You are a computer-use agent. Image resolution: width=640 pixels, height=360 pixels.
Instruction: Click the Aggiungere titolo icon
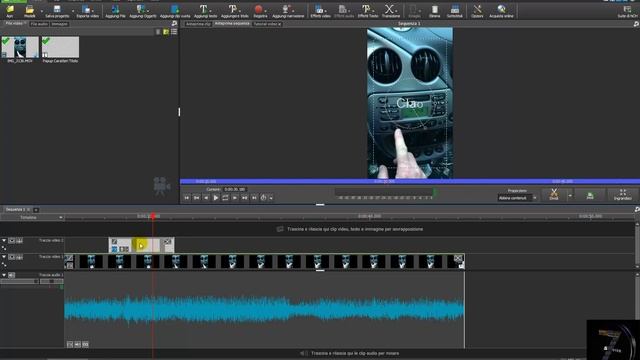(234, 11)
